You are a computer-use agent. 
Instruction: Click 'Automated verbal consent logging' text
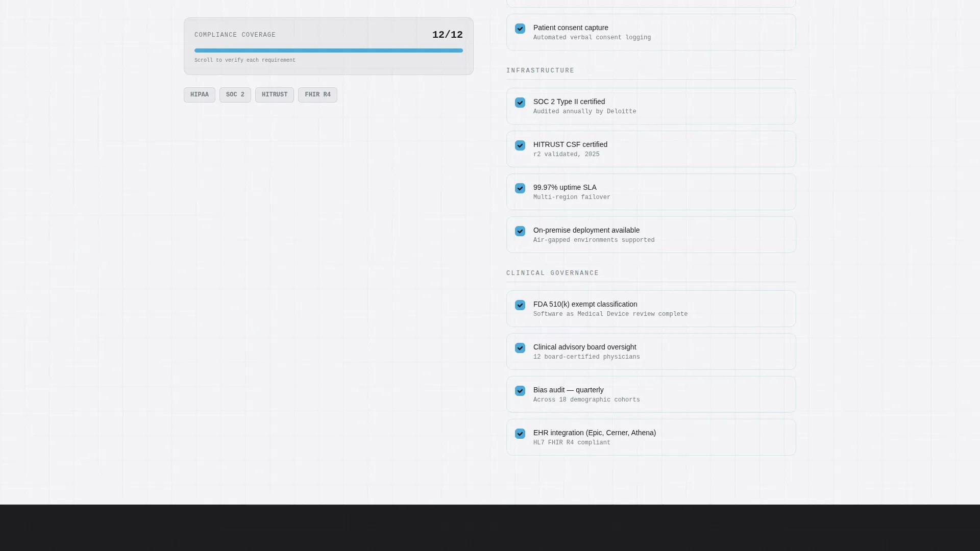tap(592, 38)
